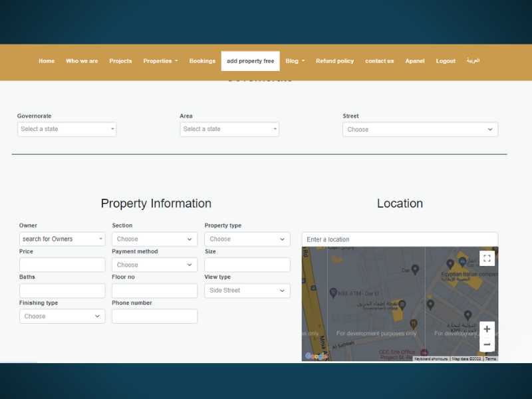Image resolution: width=532 pixels, height=399 pixels.
Task: Click the NBE ATM - Dar El map pin
Action: pos(333,292)
